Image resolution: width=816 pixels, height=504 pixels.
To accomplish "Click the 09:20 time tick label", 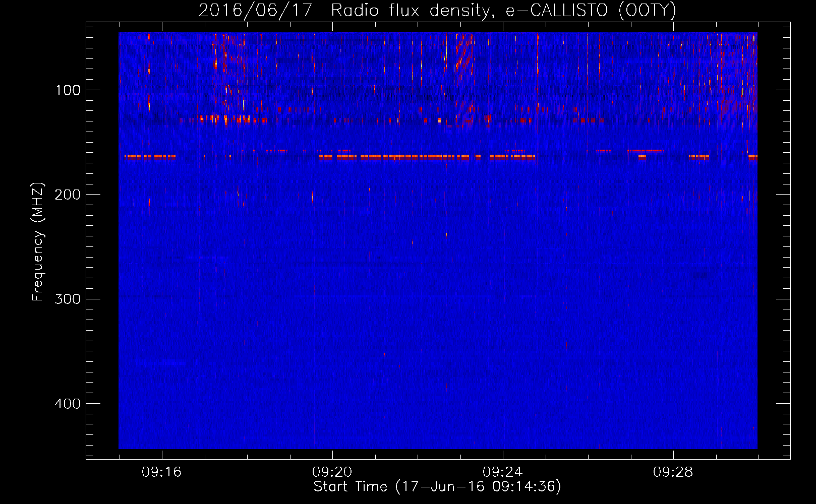I will (x=332, y=472).
